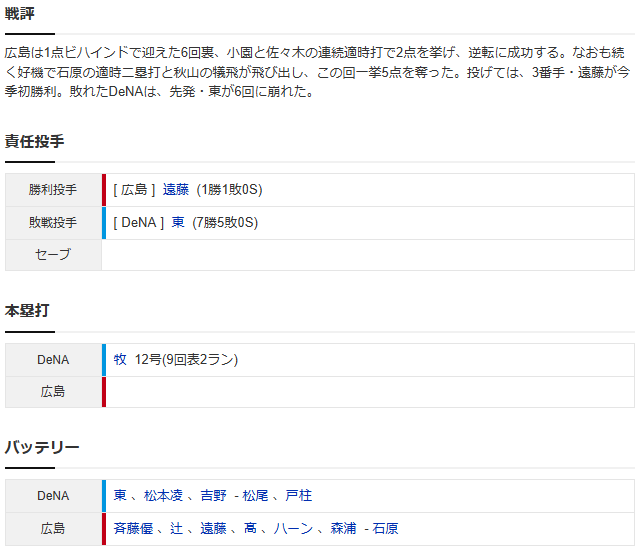Select 広島 label in 本塁打 table

coord(53,392)
